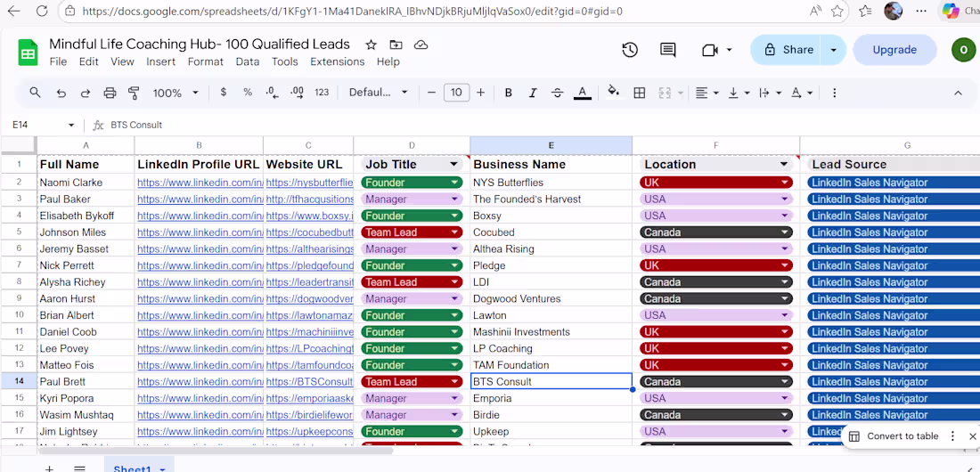
Task: Open Naomi Clarke's LinkedIn profile link
Action: click(199, 183)
